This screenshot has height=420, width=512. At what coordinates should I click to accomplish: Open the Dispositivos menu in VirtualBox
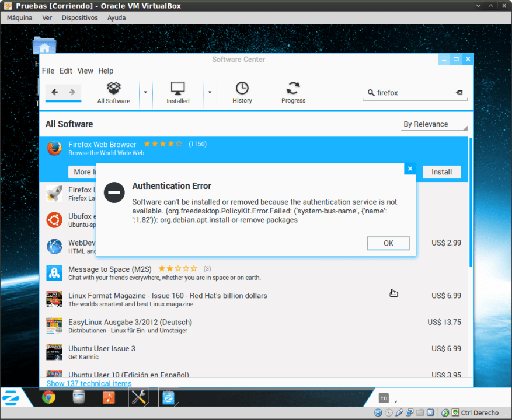(79, 17)
